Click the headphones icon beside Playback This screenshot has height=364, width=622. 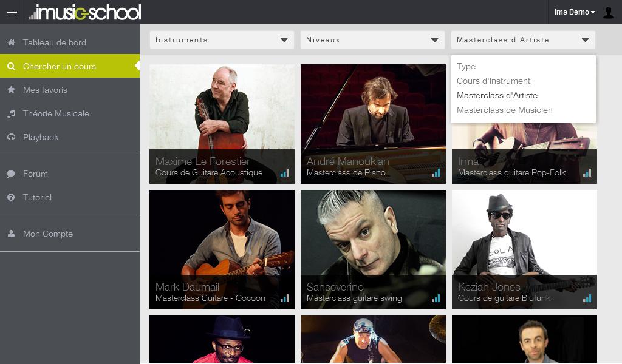[x=11, y=137]
